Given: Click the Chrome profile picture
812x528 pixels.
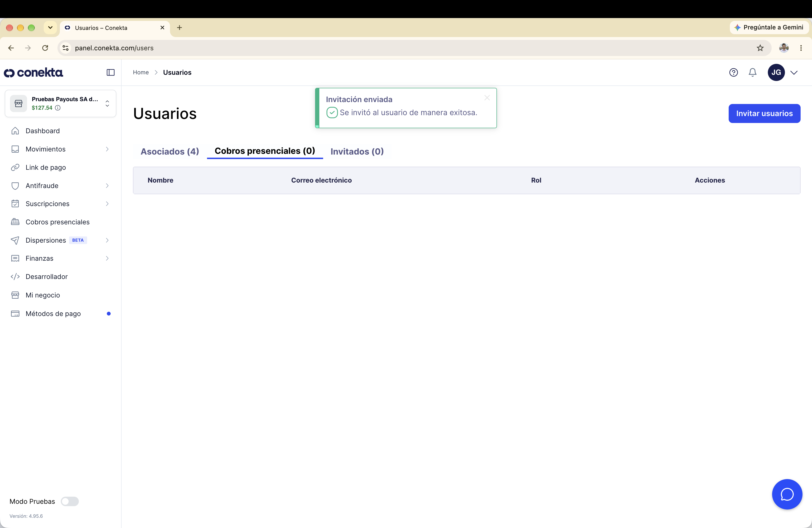Looking at the screenshot, I should 784,48.
